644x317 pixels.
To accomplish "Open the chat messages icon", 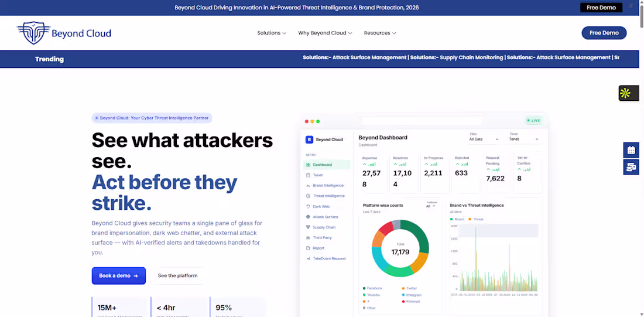I will [631, 167].
